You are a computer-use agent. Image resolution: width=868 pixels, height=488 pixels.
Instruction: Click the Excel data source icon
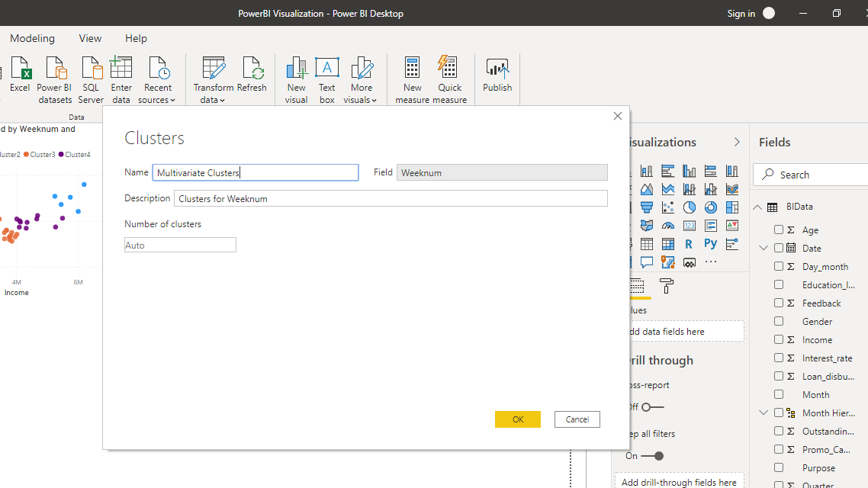(x=20, y=74)
